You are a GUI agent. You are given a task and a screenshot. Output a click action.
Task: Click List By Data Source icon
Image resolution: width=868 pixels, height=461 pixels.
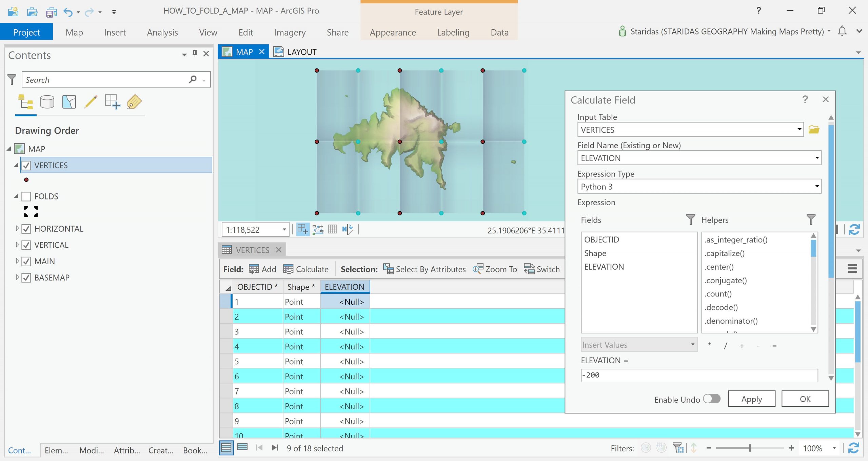click(x=47, y=102)
